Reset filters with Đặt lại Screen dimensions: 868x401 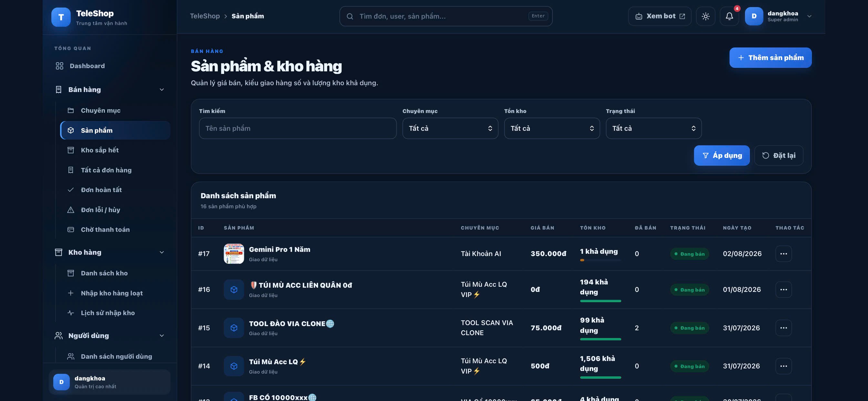coord(779,156)
